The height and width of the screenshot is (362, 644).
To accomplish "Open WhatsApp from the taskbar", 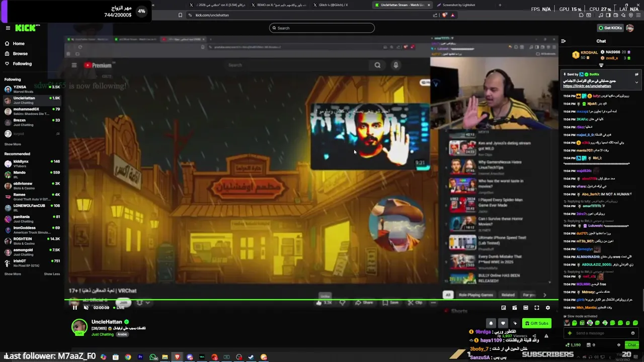I will pos(153,357).
